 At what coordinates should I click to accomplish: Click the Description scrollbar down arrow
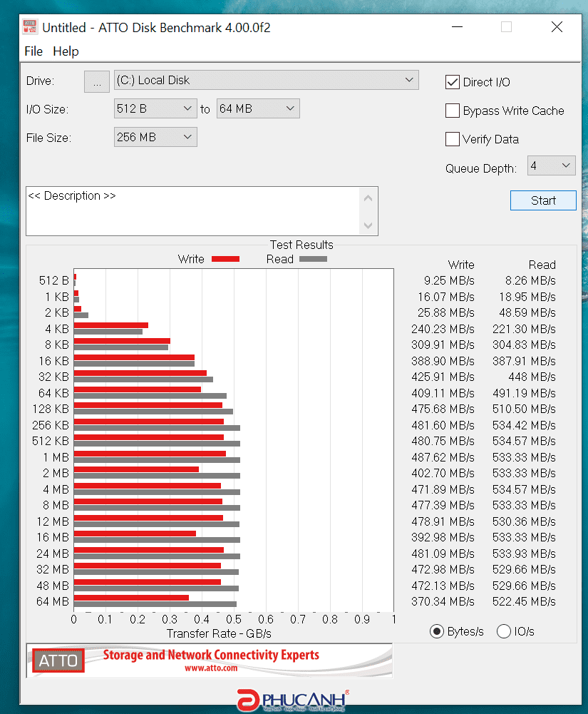[368, 225]
